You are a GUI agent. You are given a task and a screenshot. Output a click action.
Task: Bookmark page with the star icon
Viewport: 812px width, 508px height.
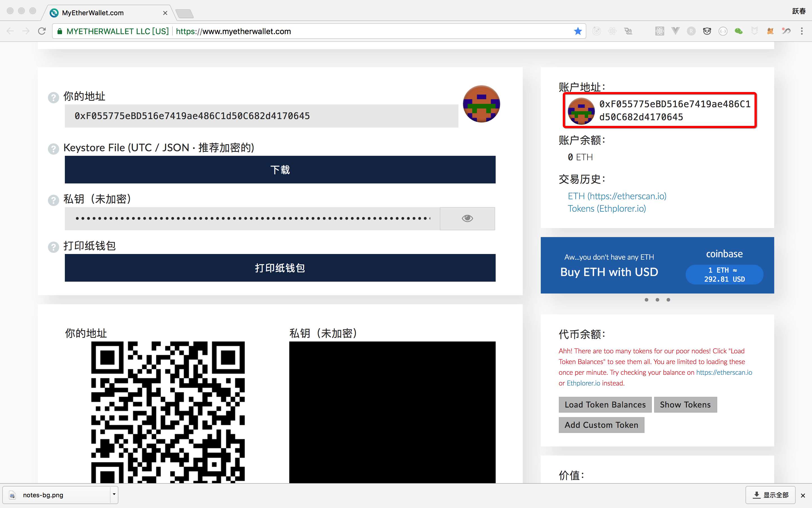pos(578,31)
